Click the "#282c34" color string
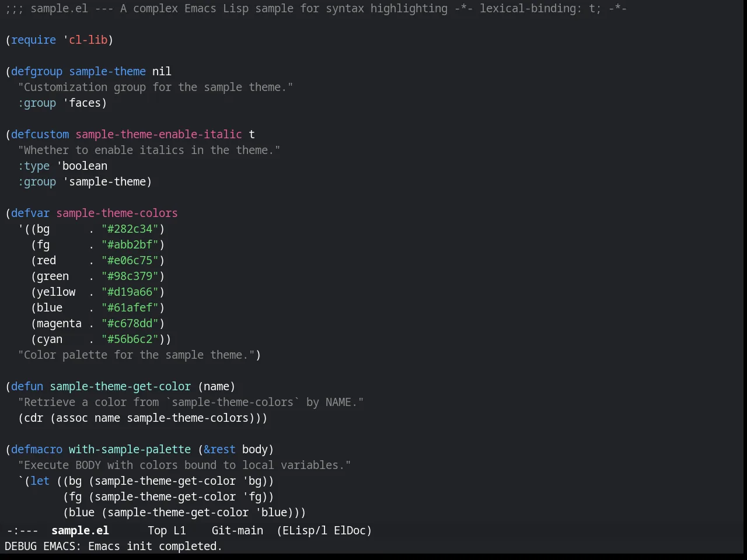Screen dimensions: 747x560 click(130, 229)
